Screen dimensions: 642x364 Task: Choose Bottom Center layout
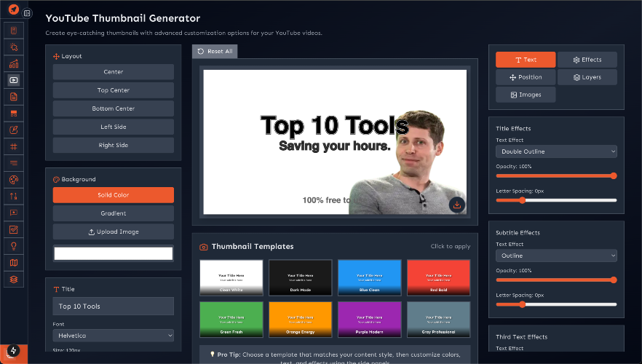tap(114, 108)
